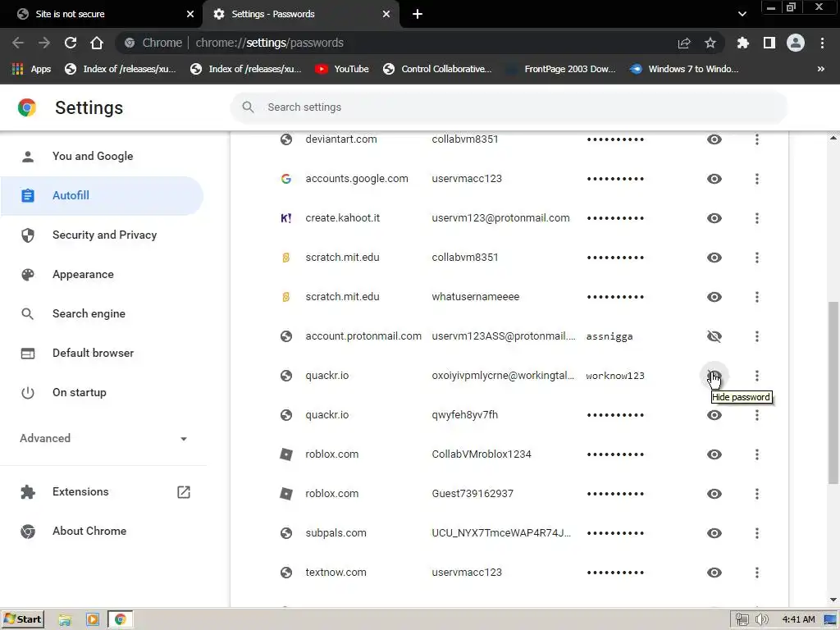Click the Start button
840x630 pixels.
point(22,620)
